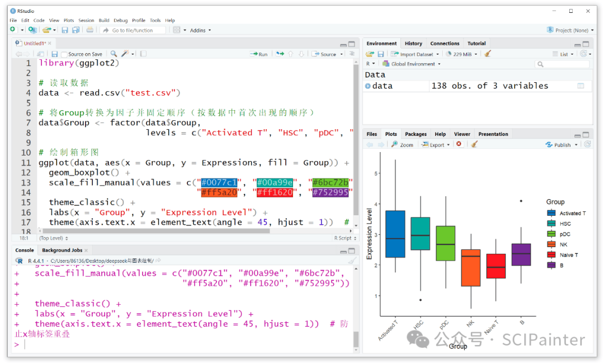Click previous plot back arrow

pos(370,144)
